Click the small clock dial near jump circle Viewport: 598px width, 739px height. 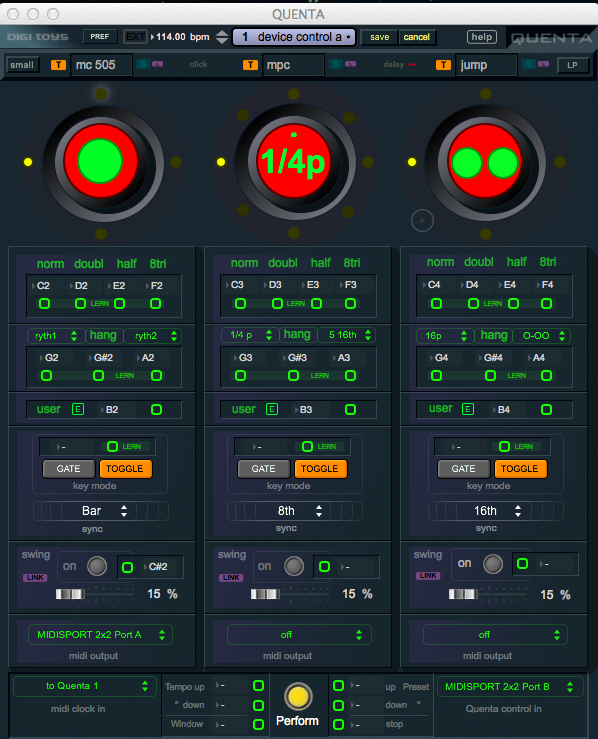[x=422, y=221]
